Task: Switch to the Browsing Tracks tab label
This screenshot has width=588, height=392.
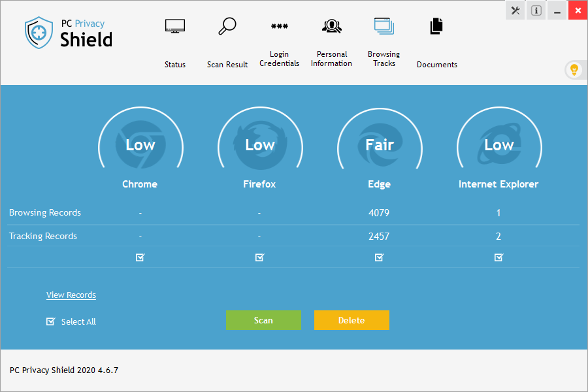Action: pyautogui.click(x=384, y=59)
